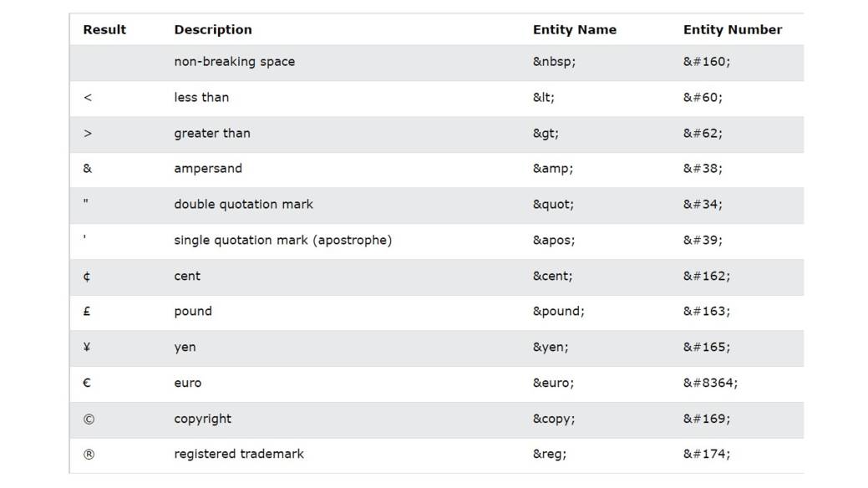Click the Entity Number column header
Image resolution: width=868 pixels, height=488 pixels.
[732, 30]
